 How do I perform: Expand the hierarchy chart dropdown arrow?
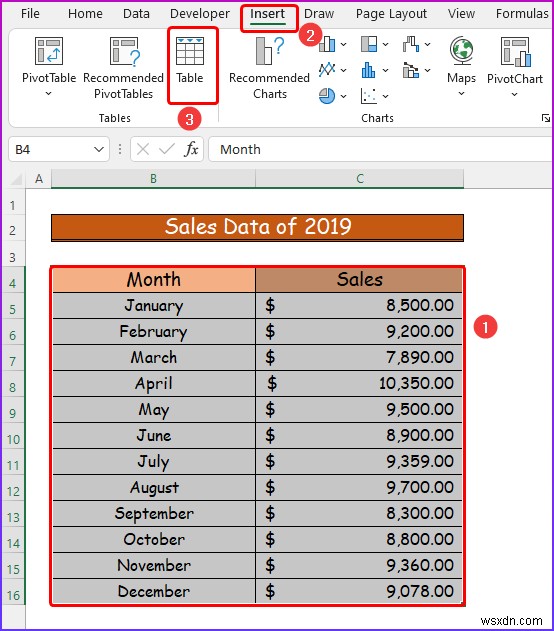click(385, 44)
